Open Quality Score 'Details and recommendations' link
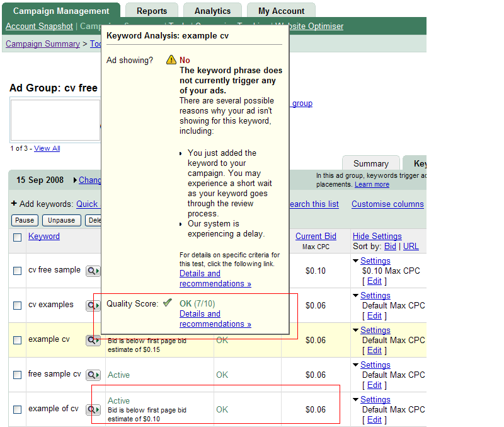The width and height of the screenshot is (504, 427). [x=215, y=319]
